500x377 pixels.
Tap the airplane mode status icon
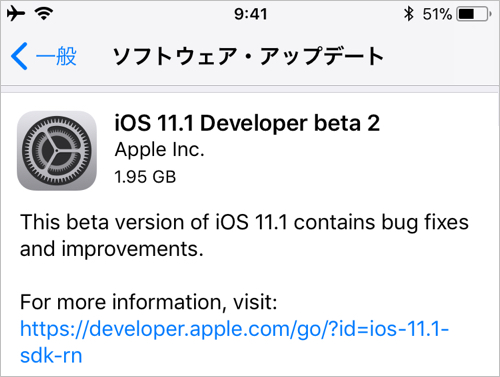click(x=16, y=14)
